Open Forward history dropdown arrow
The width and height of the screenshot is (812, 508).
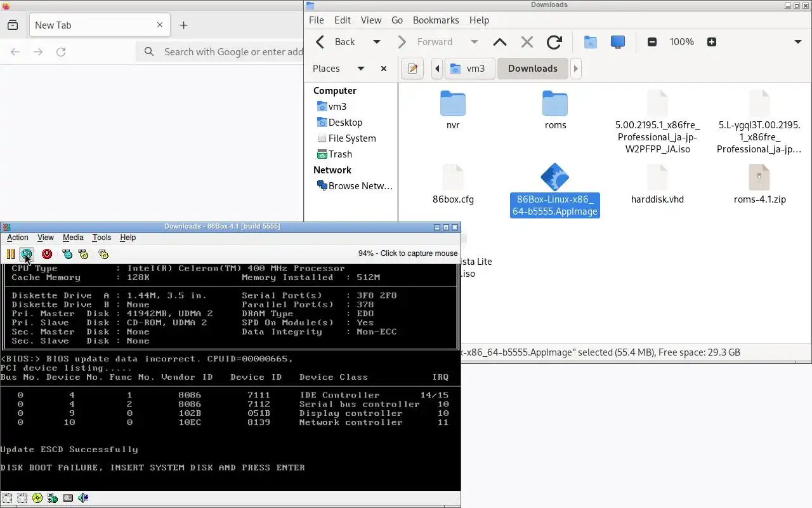474,42
